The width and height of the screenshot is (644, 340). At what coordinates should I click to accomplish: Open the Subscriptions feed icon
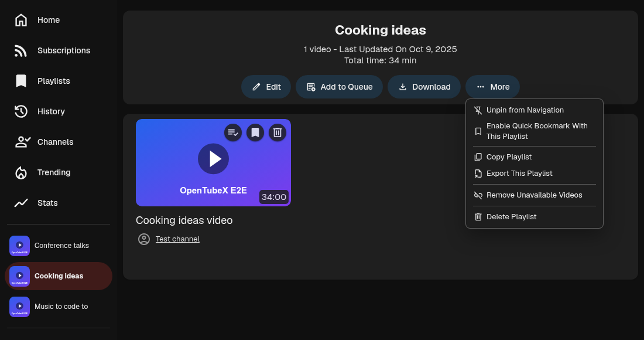click(21, 50)
